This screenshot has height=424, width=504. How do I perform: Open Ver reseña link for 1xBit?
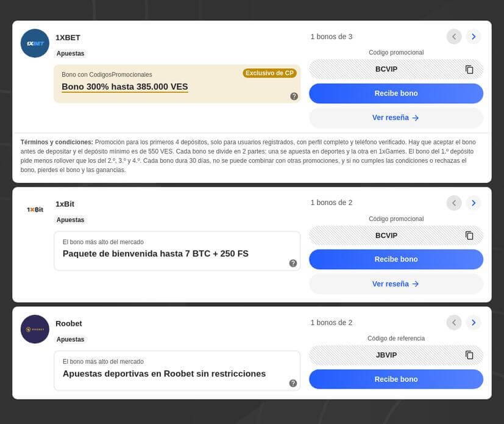coord(396,284)
